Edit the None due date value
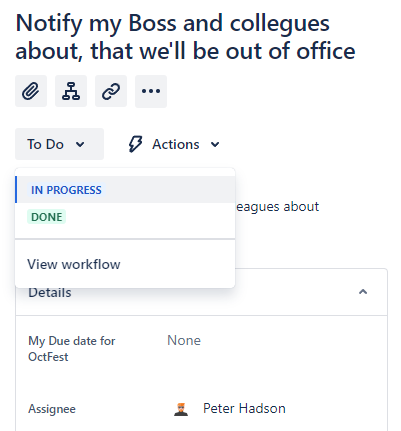Screen dimensions: 401x431 coord(184,340)
